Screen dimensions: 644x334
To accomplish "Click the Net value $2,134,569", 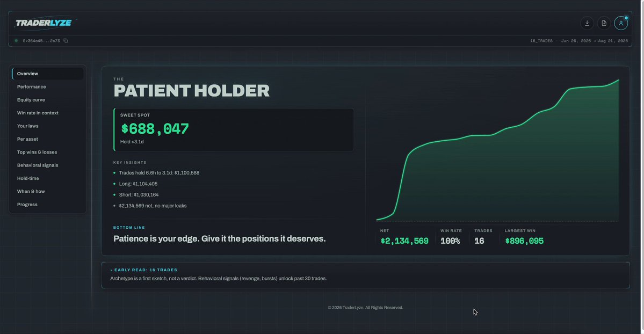I will pyautogui.click(x=404, y=241).
